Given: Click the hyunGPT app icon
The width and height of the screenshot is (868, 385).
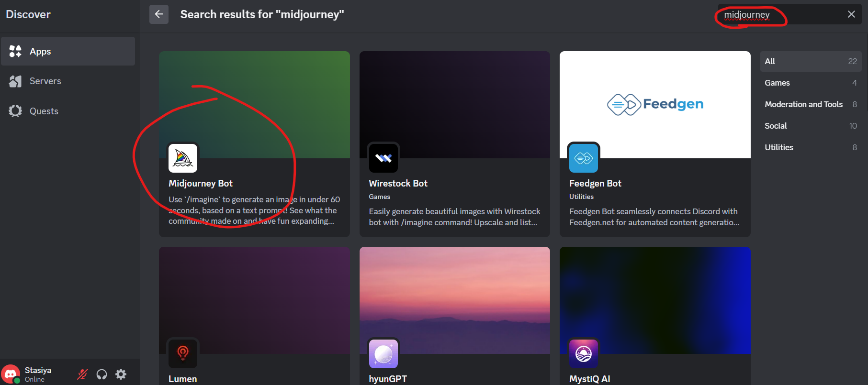Looking at the screenshot, I should pos(383,353).
